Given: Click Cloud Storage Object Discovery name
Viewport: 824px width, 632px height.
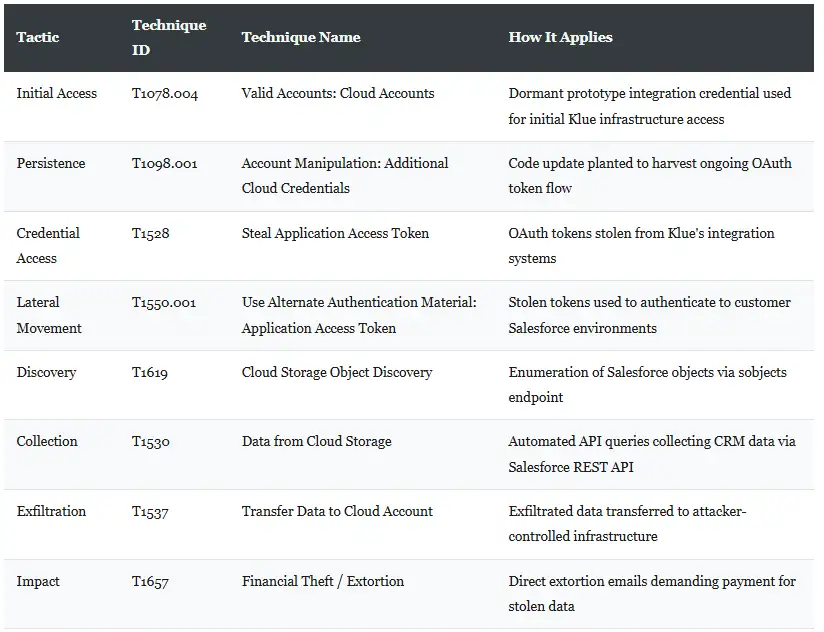Looking at the screenshot, I should point(337,372).
